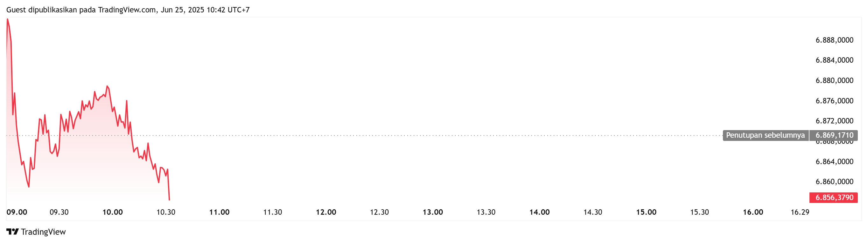Select the Penutupan sebelumnya label
Viewport: 868px width, 243px height.
[x=765, y=135]
